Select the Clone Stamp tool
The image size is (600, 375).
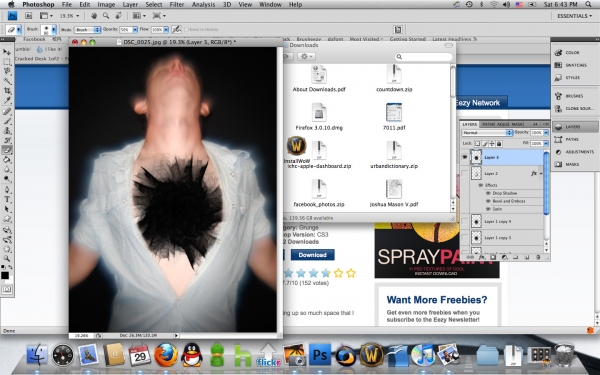[x=7, y=130]
